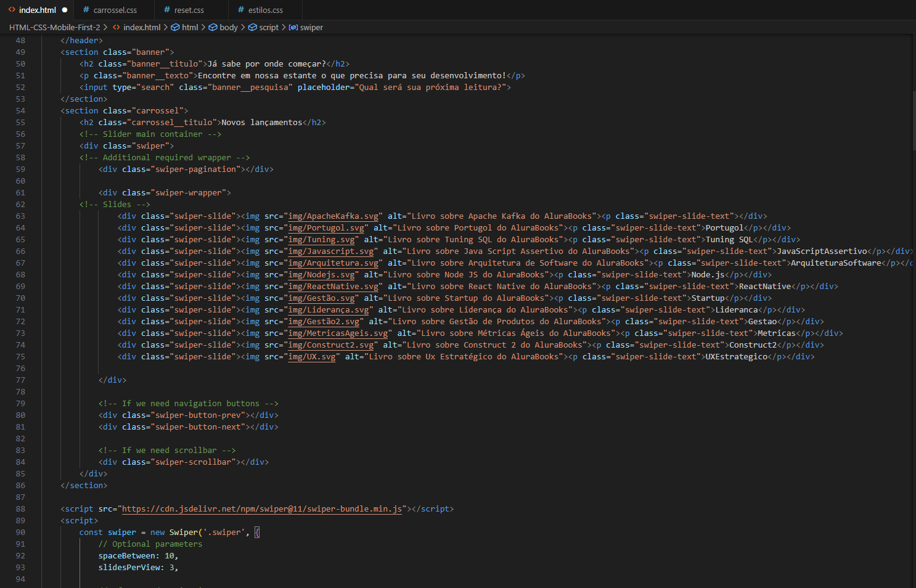Follow the img/Construct2.svg link
Image resolution: width=916 pixels, height=588 pixels.
(x=331, y=345)
